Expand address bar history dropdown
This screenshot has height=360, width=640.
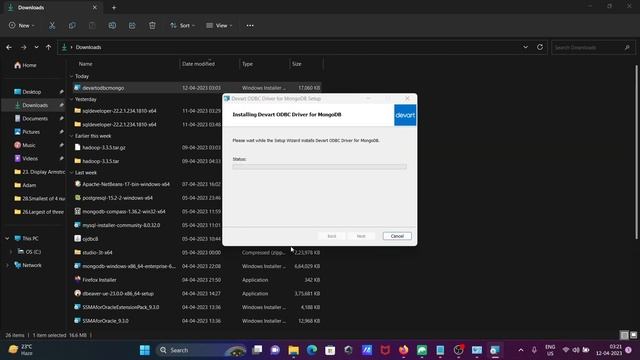coord(525,47)
